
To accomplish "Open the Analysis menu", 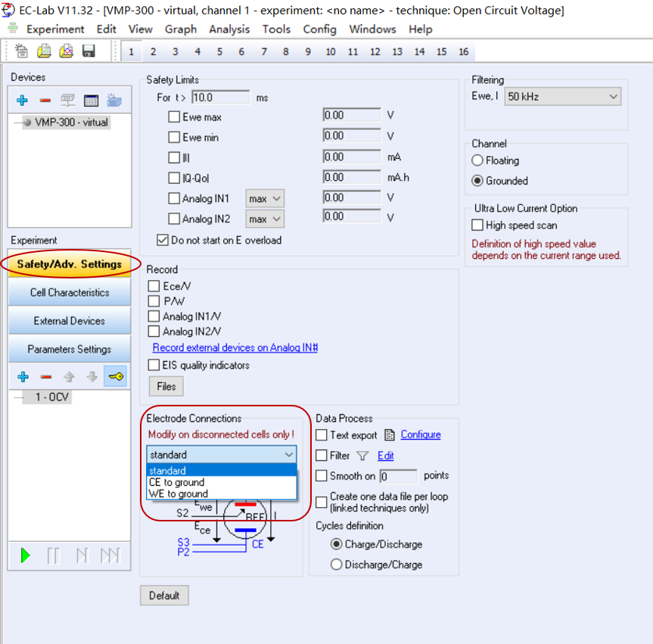I will (229, 30).
